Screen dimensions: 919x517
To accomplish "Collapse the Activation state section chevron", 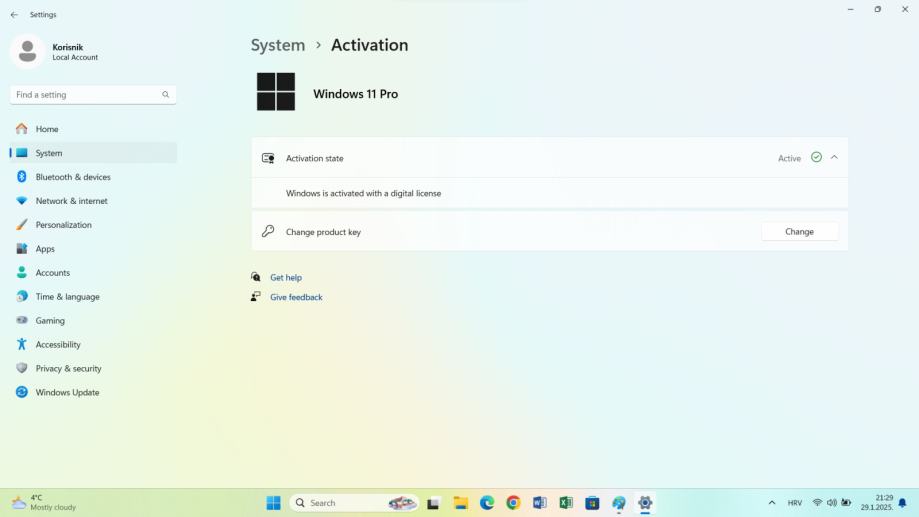I will [x=835, y=157].
